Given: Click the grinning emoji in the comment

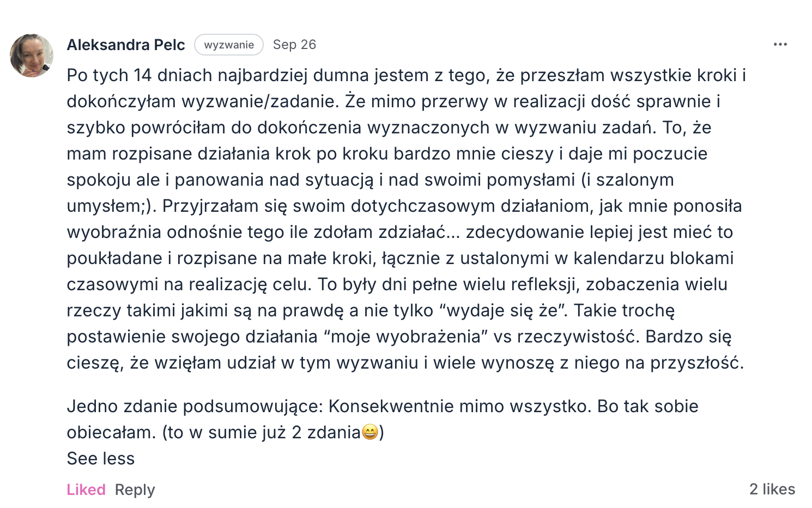Looking at the screenshot, I should 370,432.
